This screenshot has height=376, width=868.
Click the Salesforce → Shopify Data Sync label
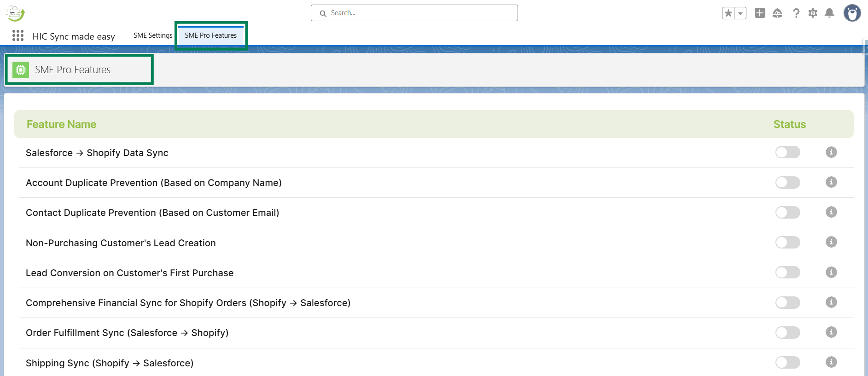[97, 153]
